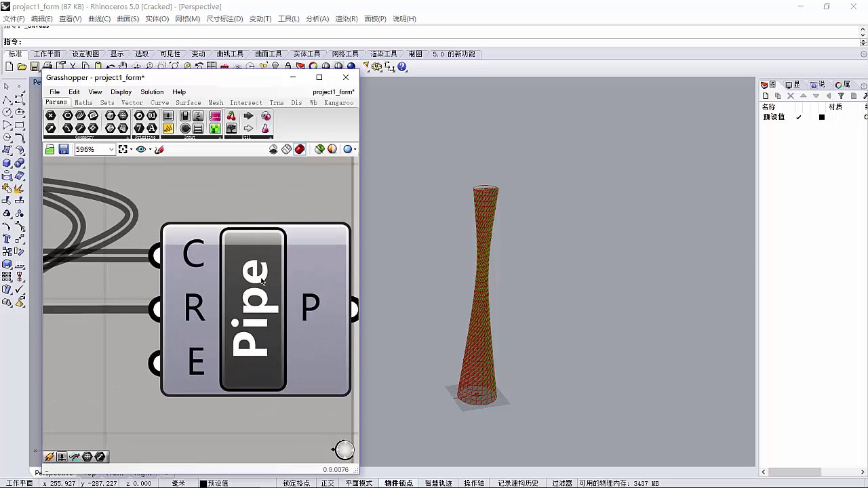868x488 pixels.
Task: Click the flask icon in Util panel
Action: pos(264,128)
